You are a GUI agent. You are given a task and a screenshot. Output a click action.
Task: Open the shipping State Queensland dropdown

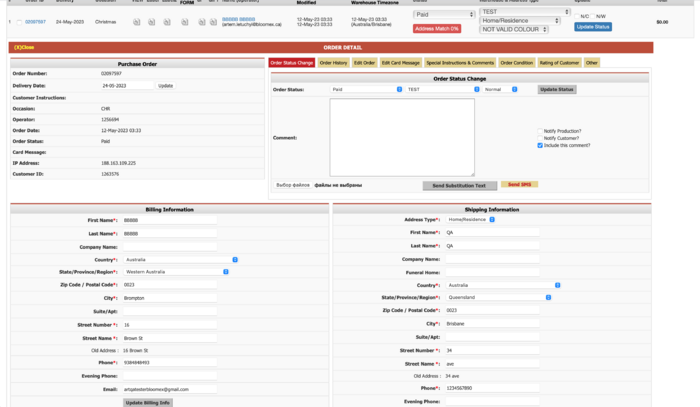(499, 297)
